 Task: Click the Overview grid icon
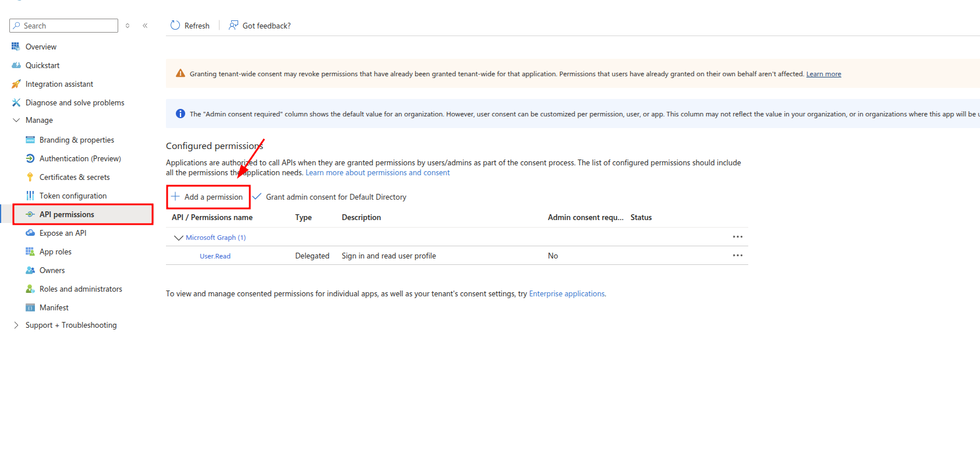pyautogui.click(x=16, y=47)
